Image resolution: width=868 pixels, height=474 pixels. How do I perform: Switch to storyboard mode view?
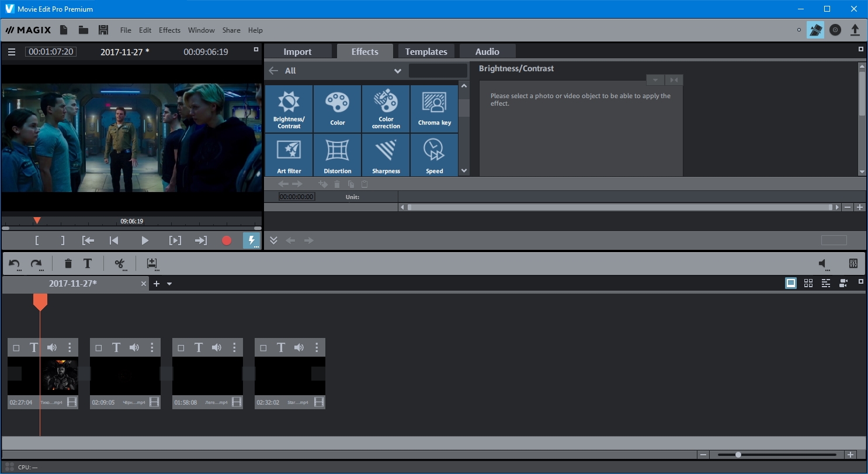790,283
